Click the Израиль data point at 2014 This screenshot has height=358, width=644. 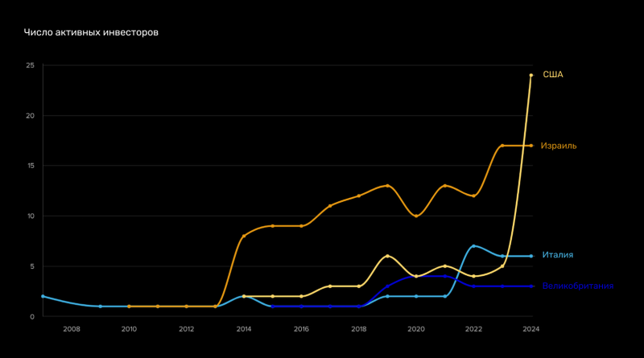point(244,236)
